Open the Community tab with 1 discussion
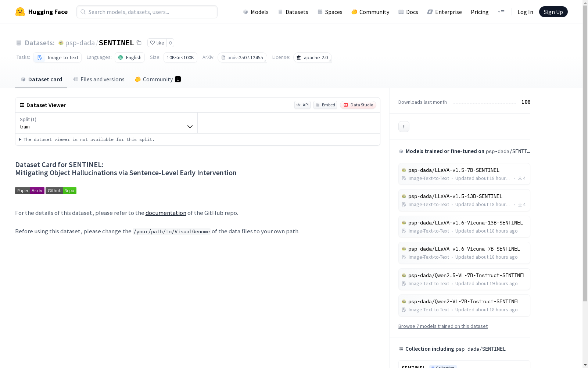588x368 pixels. pos(158,79)
